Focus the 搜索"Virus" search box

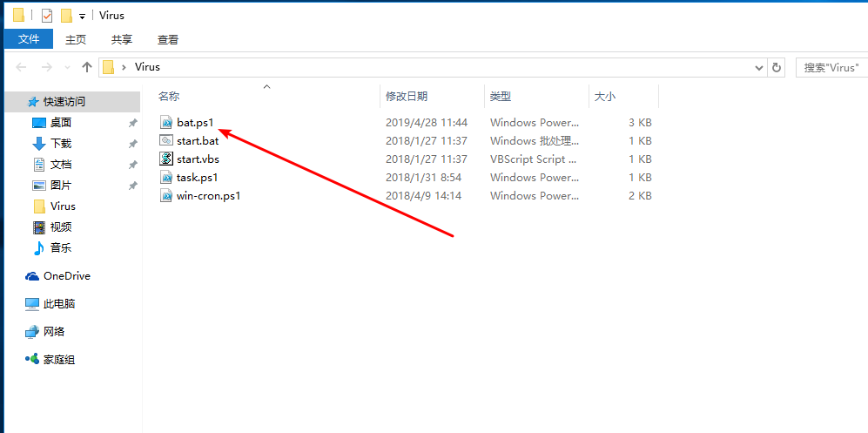[831, 68]
